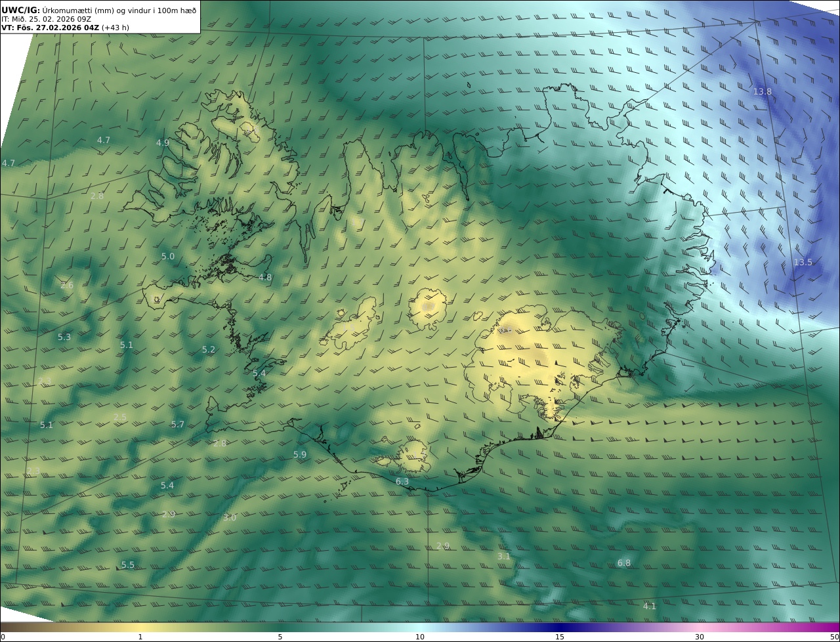Click the value label '5.2' on the map
The height and width of the screenshot is (642, 840).
click(208, 350)
